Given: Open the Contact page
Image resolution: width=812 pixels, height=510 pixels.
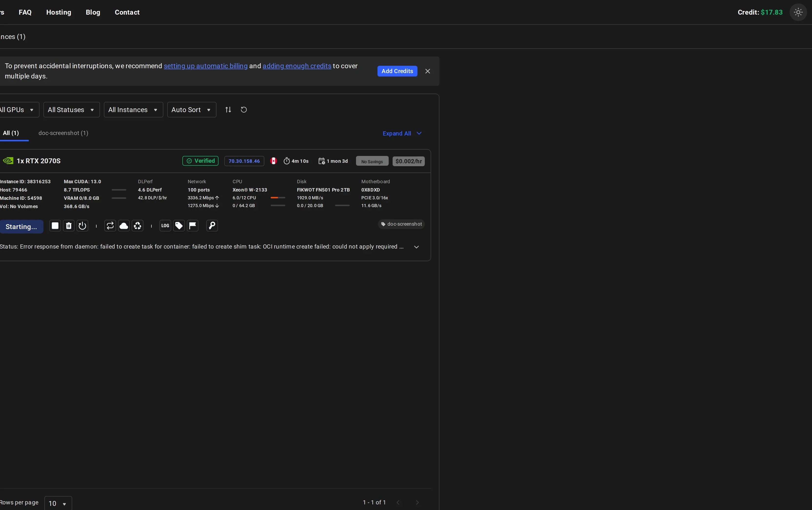Looking at the screenshot, I should coord(127,12).
